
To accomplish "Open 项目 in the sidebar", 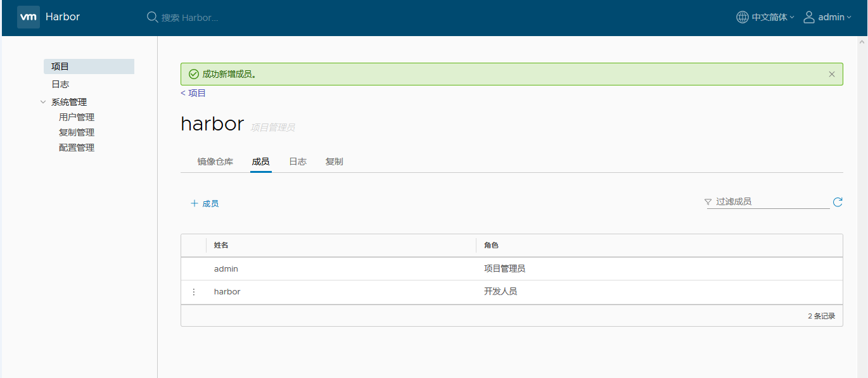I will 89,66.
